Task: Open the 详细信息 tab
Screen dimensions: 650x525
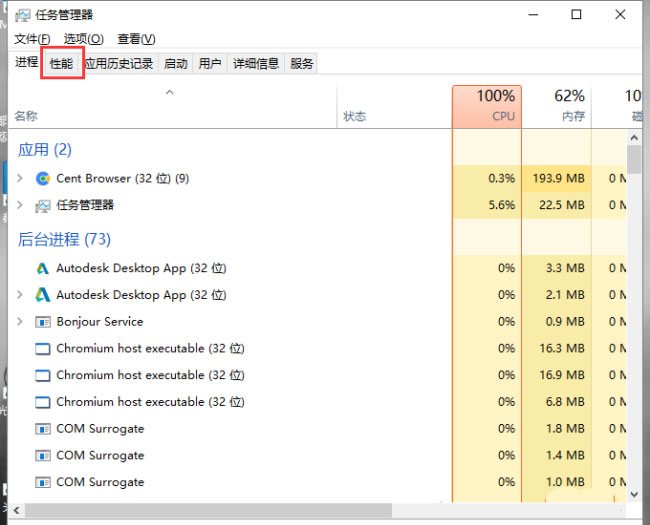Action: point(256,64)
